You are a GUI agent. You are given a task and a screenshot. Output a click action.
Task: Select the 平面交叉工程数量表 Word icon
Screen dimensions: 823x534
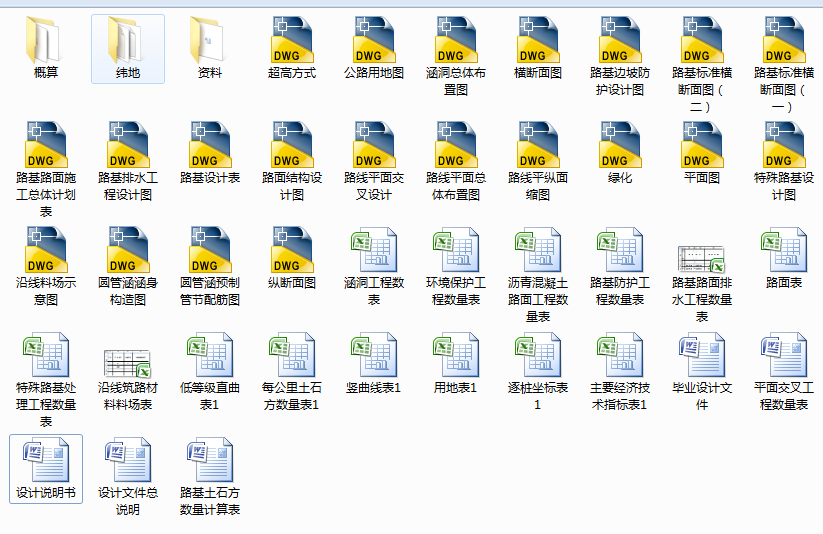point(784,355)
